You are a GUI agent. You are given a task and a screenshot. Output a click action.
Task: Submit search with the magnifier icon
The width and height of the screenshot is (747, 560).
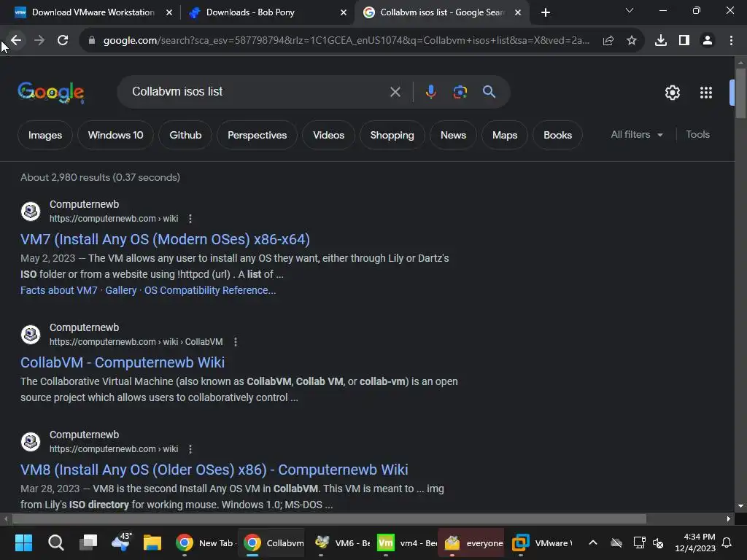(489, 92)
